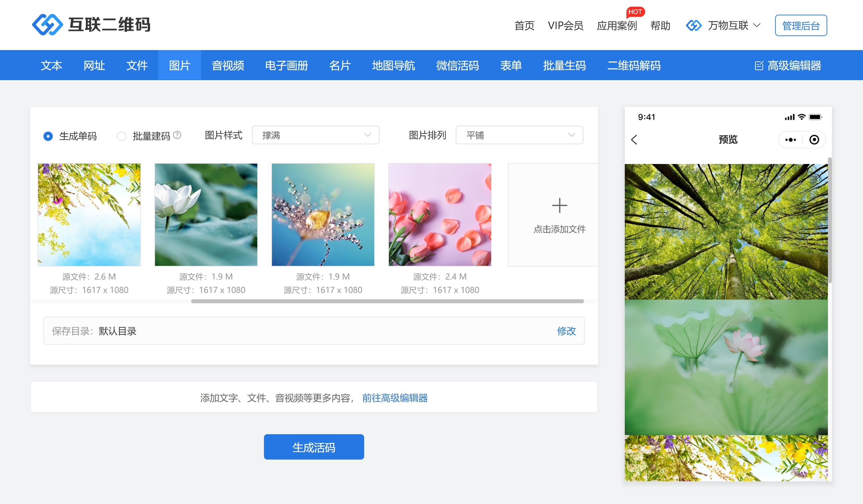Open the 图片排列 dropdown showing 平铺

[x=519, y=135]
